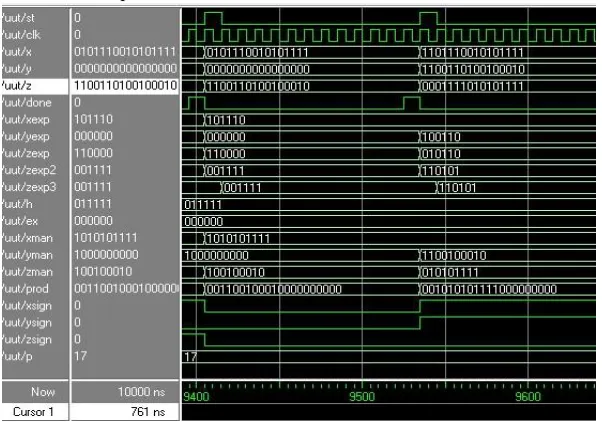Choose the /uut/xexp signal name

[x=25, y=119]
